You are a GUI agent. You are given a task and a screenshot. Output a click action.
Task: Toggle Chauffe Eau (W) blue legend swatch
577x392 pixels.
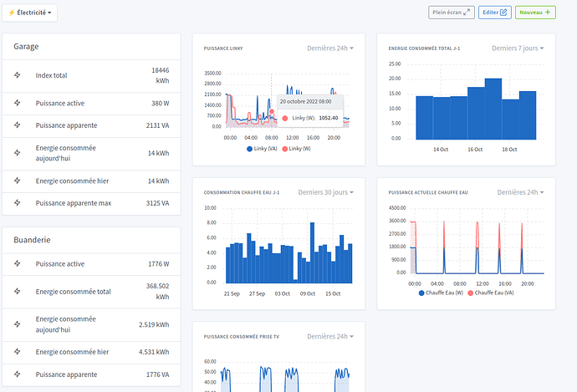pyautogui.click(x=421, y=293)
